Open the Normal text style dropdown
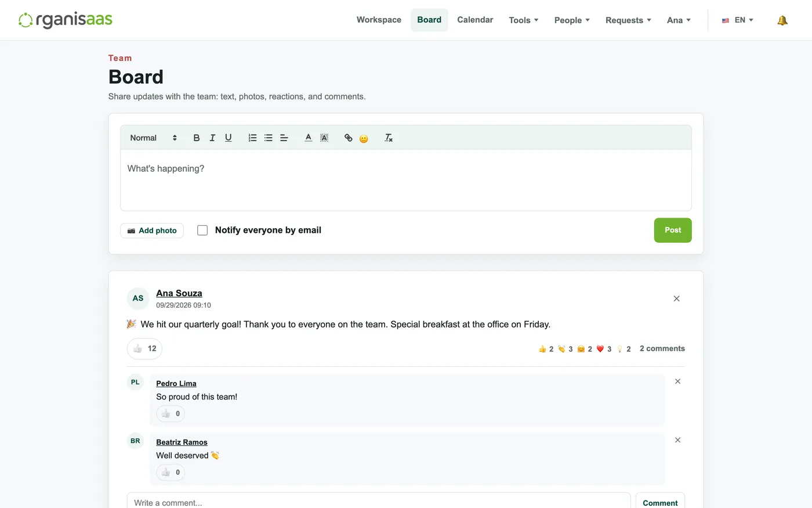 [x=153, y=138]
